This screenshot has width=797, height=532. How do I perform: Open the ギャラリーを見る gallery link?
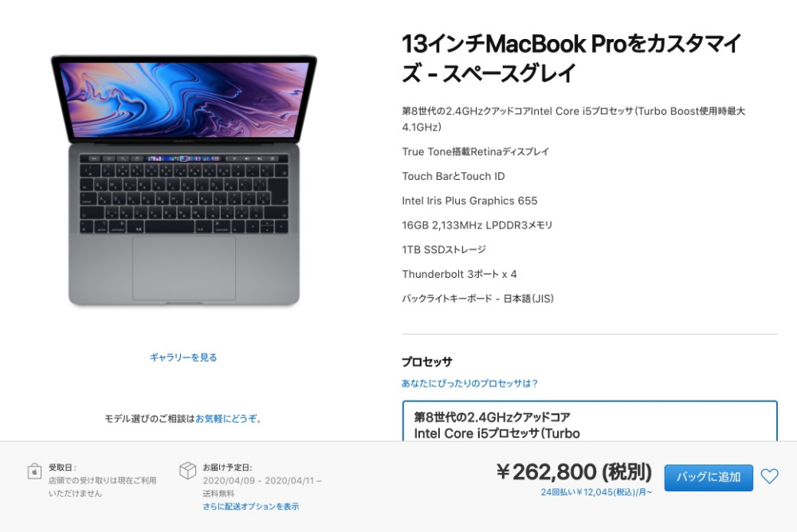coord(183,358)
